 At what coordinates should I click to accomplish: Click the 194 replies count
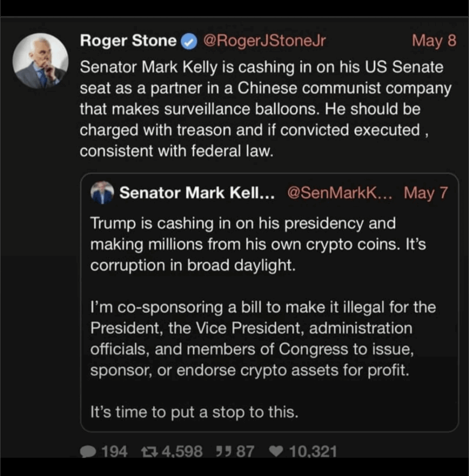click(x=114, y=450)
